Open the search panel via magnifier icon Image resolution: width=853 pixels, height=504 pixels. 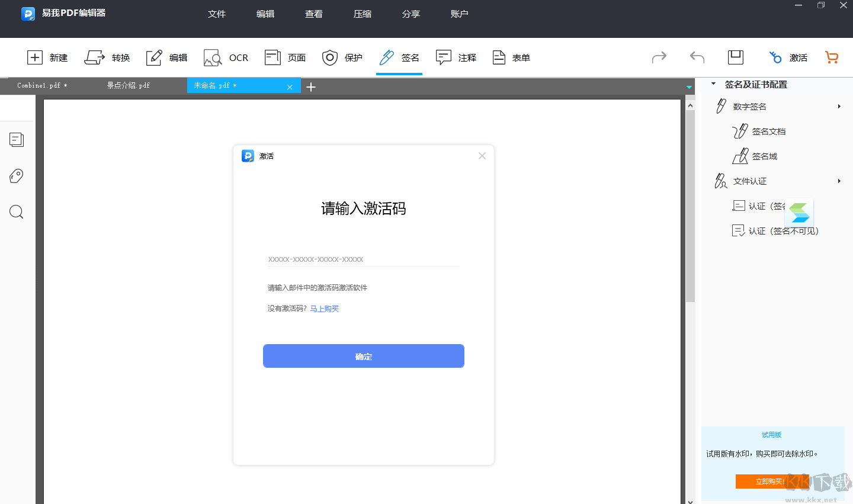(x=16, y=211)
